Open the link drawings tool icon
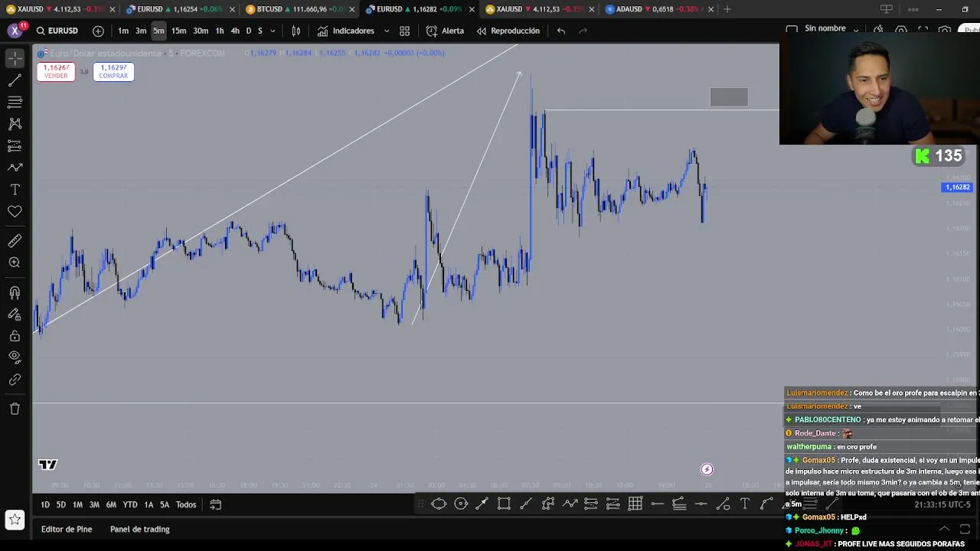The image size is (980, 551). pos(15,380)
